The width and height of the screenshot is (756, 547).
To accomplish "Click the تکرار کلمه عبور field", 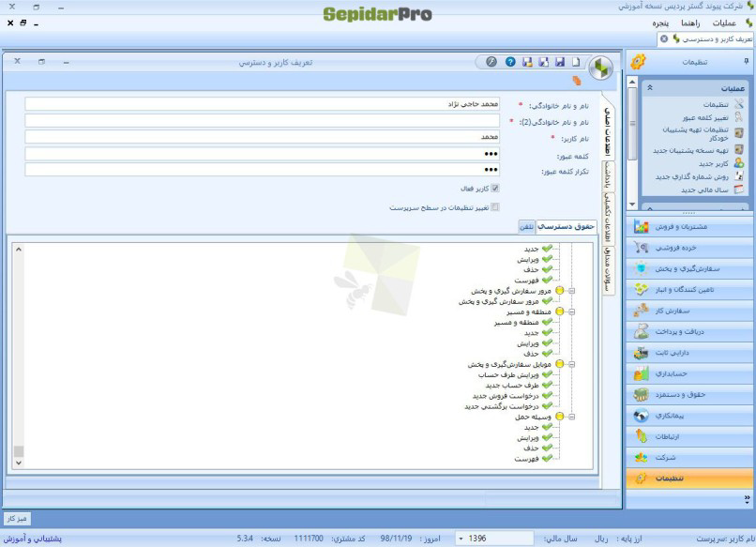I will point(263,170).
